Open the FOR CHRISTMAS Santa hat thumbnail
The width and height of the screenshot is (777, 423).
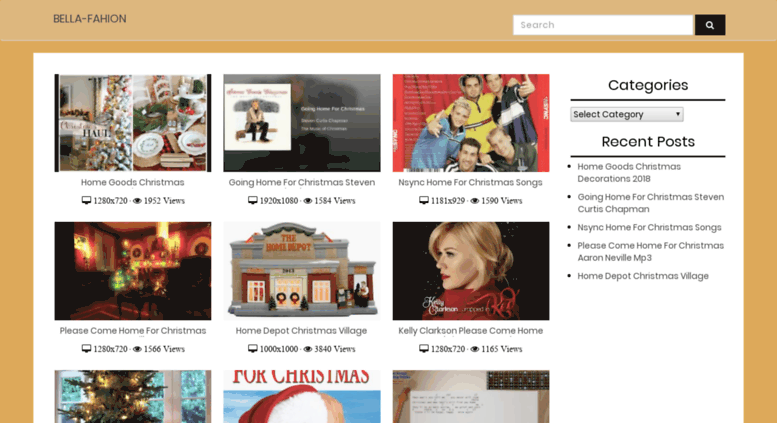tap(302, 396)
